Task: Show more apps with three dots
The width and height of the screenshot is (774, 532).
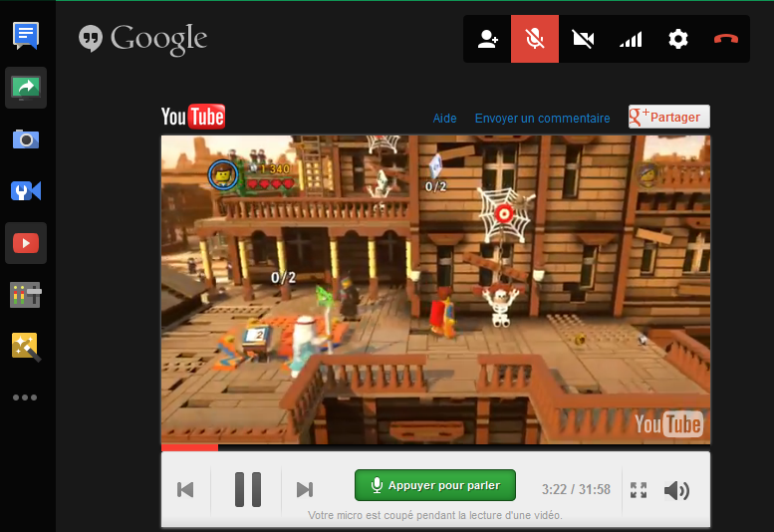Action: pyautogui.click(x=25, y=398)
